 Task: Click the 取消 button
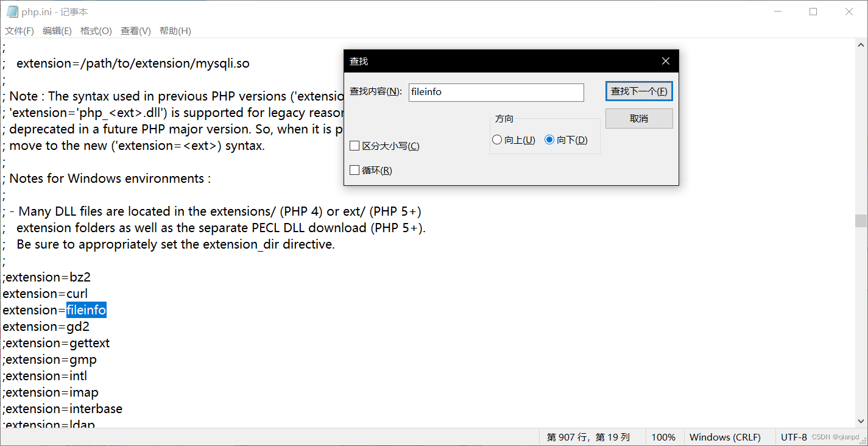639,118
